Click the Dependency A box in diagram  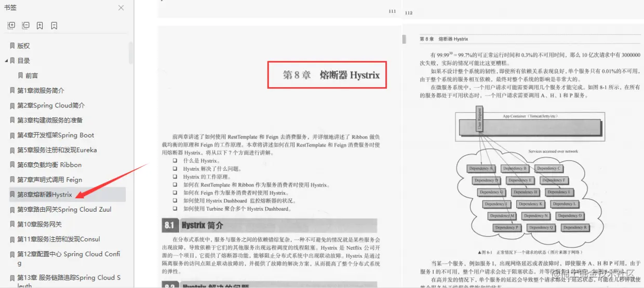pyautogui.click(x=480, y=169)
